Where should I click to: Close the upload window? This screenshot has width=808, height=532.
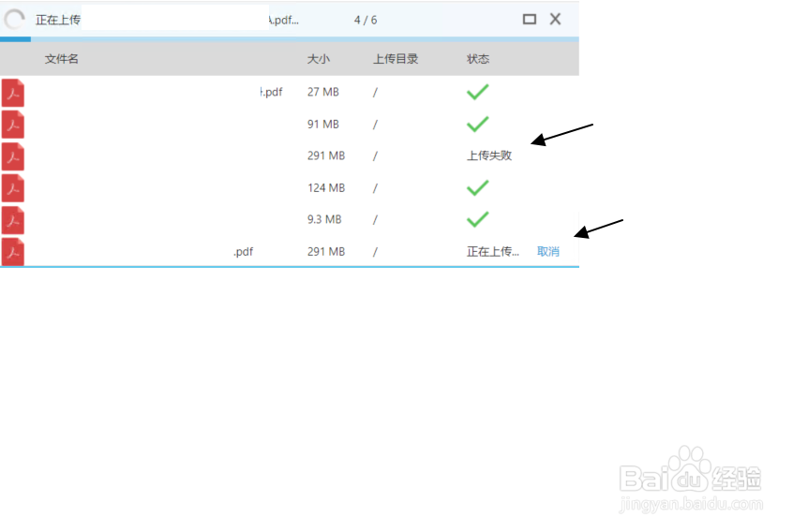click(x=555, y=19)
